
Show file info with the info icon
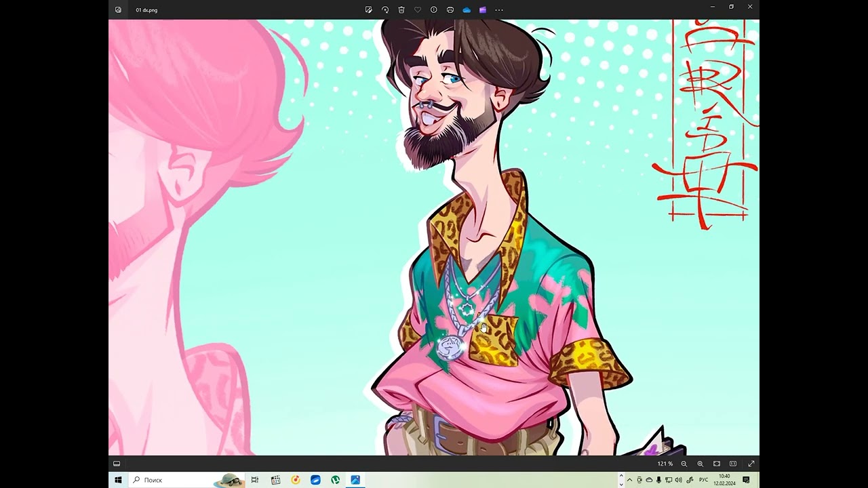434,10
